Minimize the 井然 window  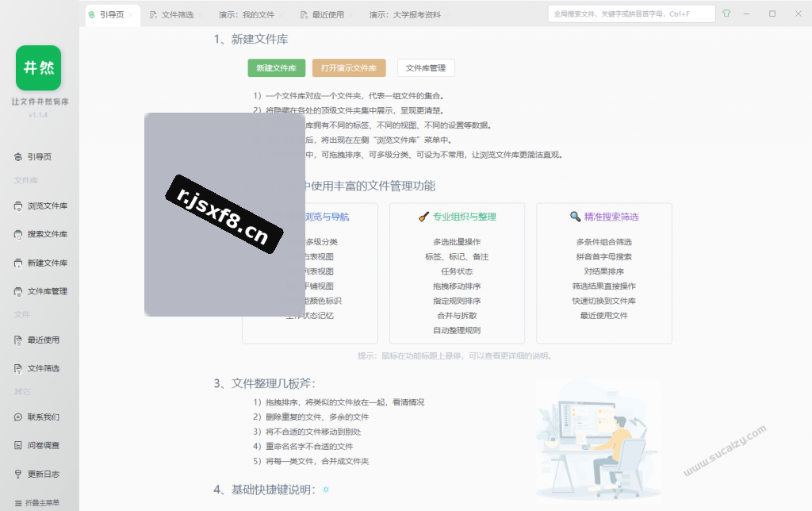tap(746, 13)
